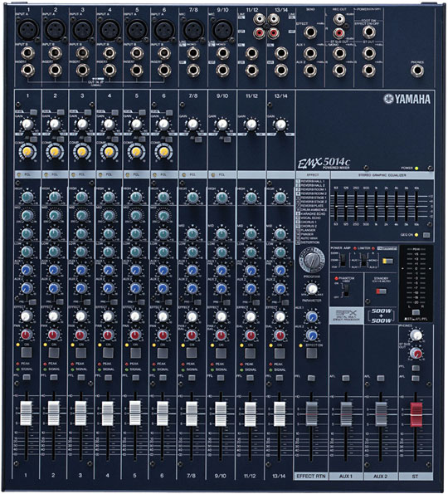
Task: Click the Yamaha logo
Action: pos(407,99)
